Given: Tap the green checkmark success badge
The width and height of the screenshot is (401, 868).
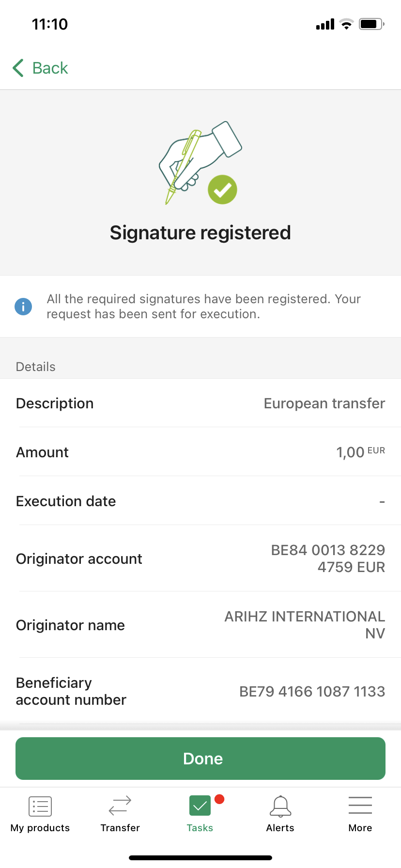Looking at the screenshot, I should pos(222,190).
